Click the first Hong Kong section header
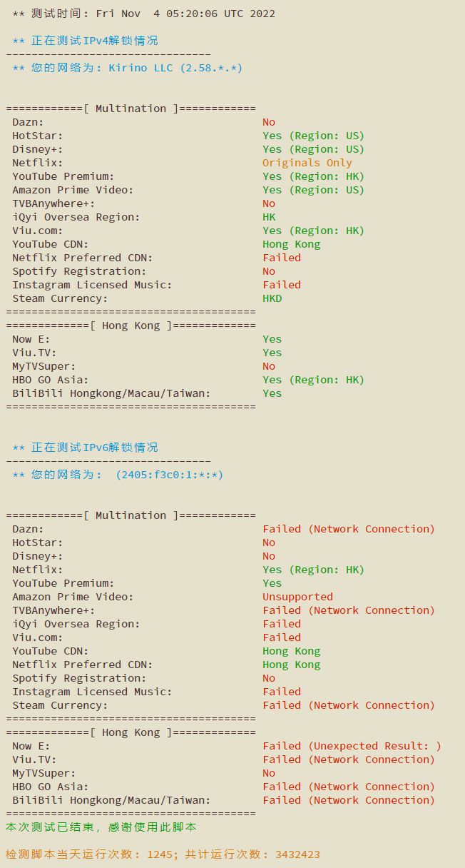The width and height of the screenshot is (465, 868). [131, 325]
